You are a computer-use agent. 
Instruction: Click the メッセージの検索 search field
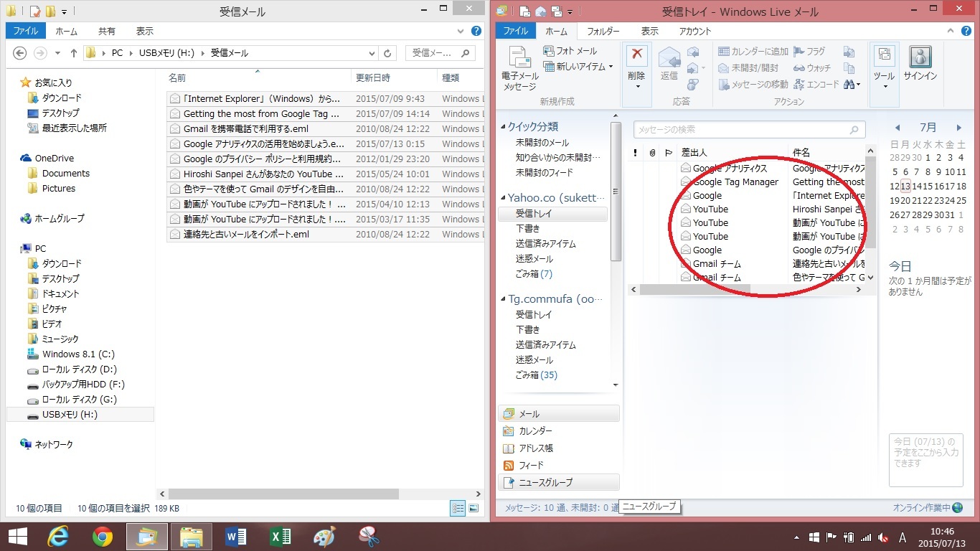(749, 130)
